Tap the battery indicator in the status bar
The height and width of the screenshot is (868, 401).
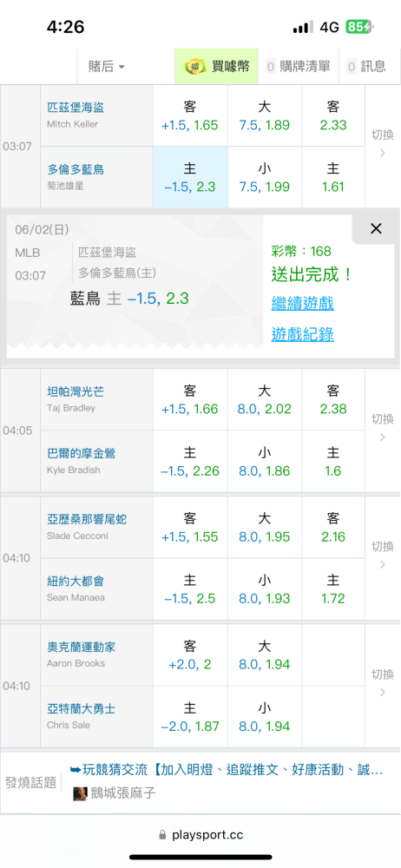[x=360, y=27]
